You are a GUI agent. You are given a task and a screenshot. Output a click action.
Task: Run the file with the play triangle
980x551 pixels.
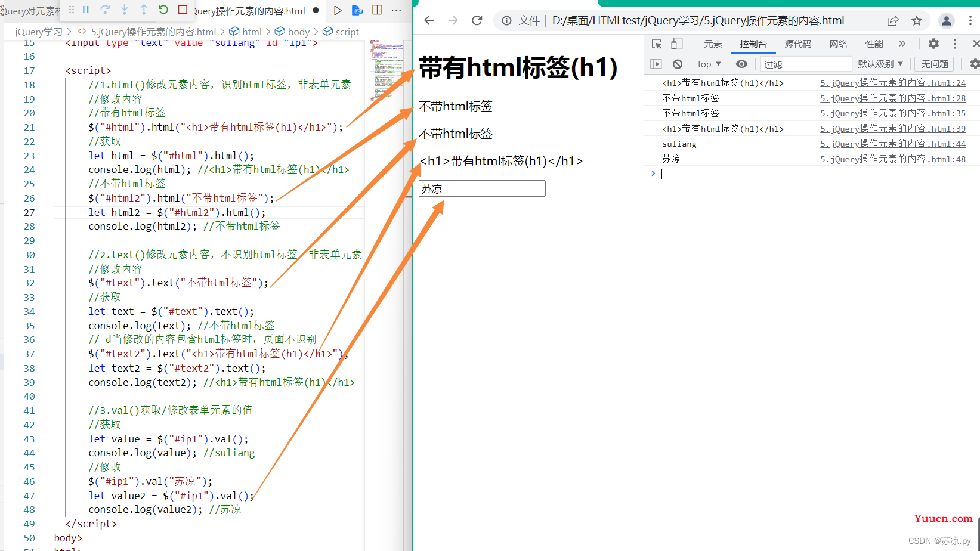[338, 10]
